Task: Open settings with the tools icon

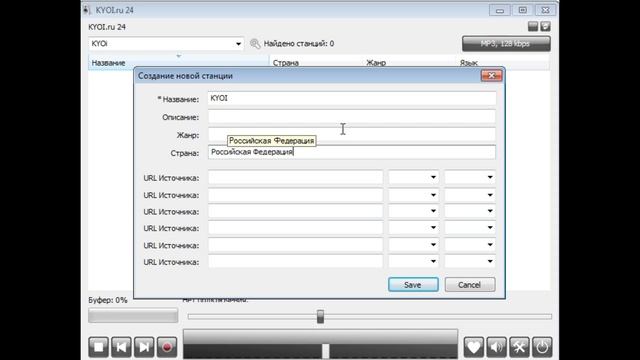Action: pos(519,347)
